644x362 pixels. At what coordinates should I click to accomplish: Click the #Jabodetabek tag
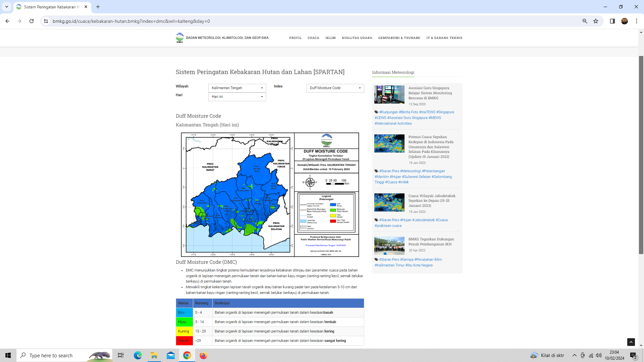coord(423,220)
